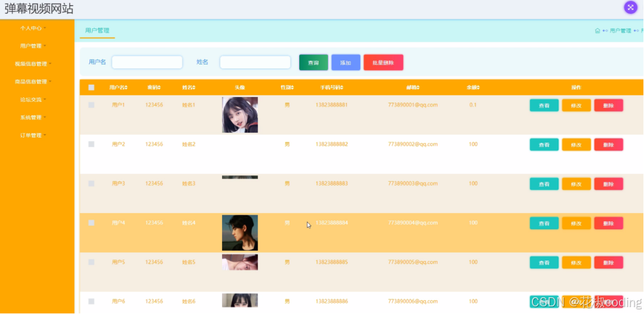This screenshot has width=644, height=314.
Task: Check the checkbox for 用户2 row
Action: (x=91, y=145)
